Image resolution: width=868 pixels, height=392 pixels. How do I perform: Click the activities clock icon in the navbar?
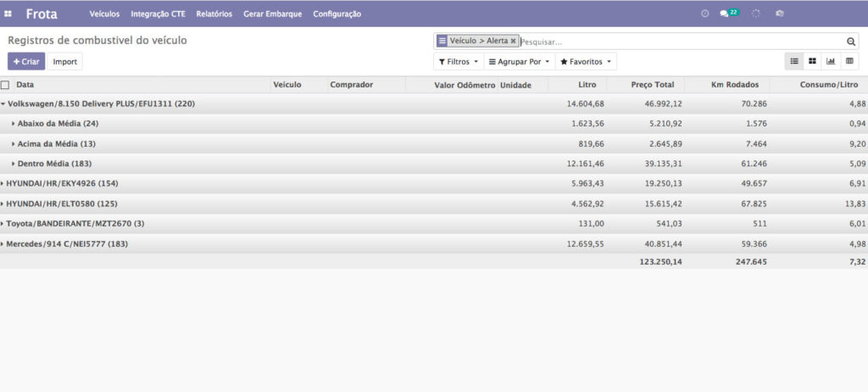coord(704,14)
